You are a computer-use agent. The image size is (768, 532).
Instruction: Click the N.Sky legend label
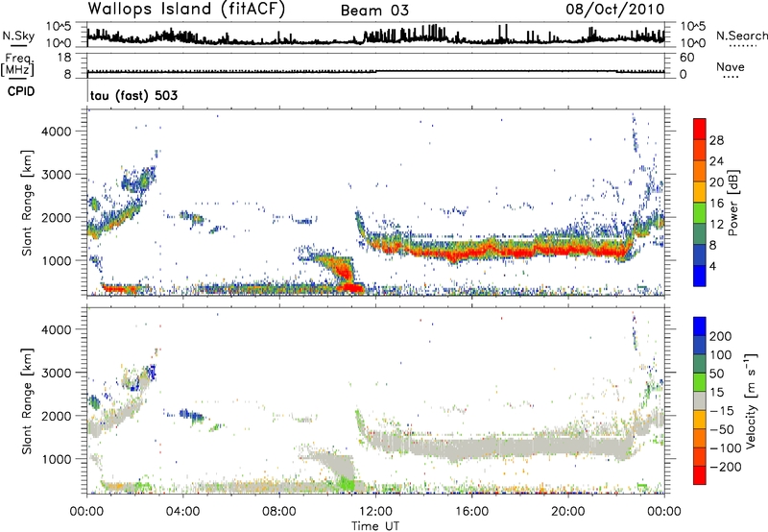18,36
